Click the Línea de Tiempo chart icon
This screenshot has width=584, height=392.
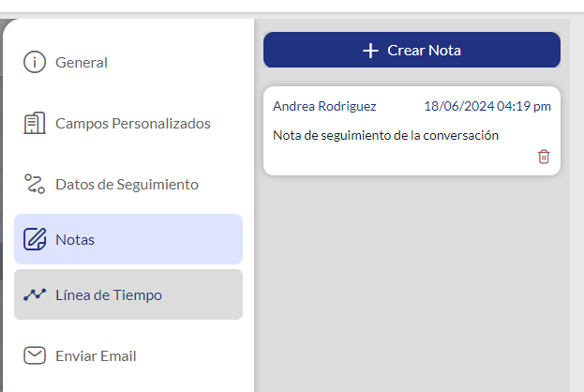click(35, 294)
